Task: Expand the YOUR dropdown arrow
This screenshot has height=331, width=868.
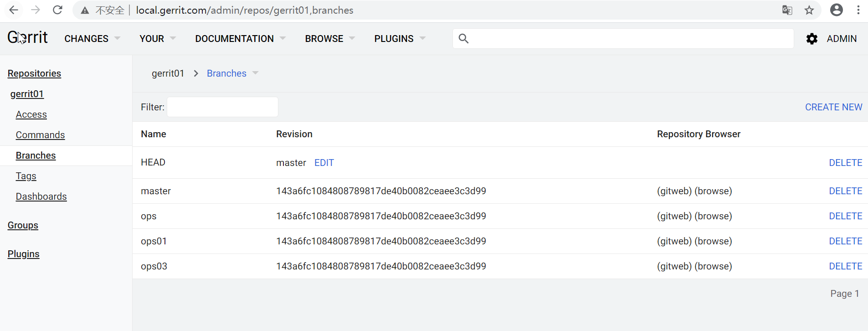Action: point(173,38)
